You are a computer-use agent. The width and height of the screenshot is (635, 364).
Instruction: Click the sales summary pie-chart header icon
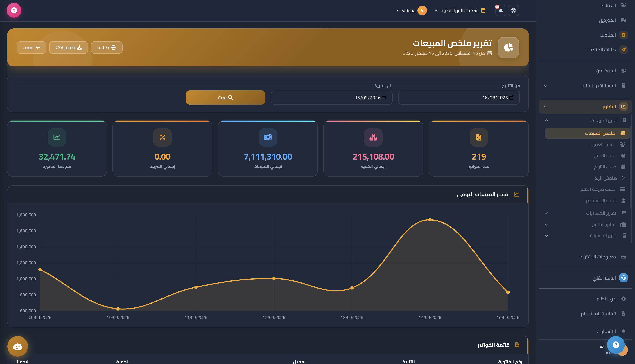point(508,48)
